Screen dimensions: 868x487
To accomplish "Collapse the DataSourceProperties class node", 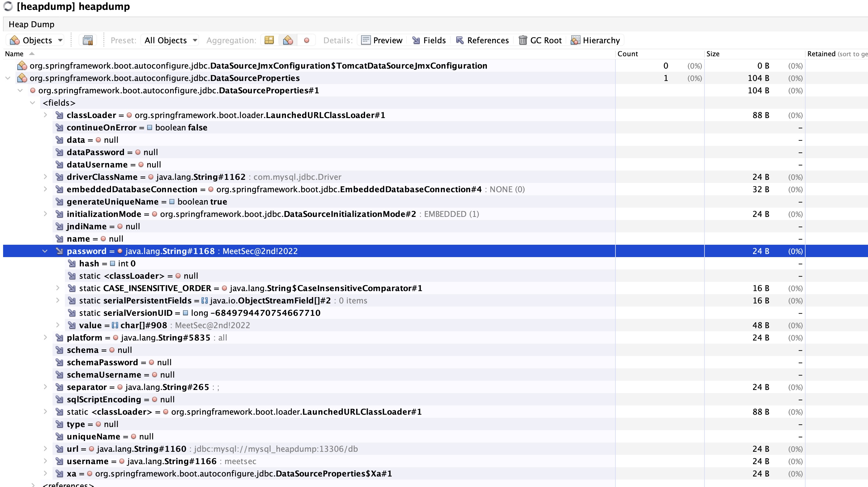I will point(8,78).
